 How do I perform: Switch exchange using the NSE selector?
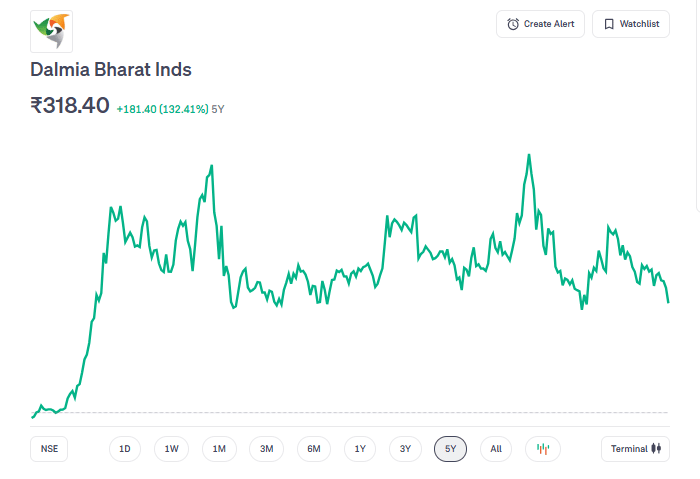pos(49,449)
